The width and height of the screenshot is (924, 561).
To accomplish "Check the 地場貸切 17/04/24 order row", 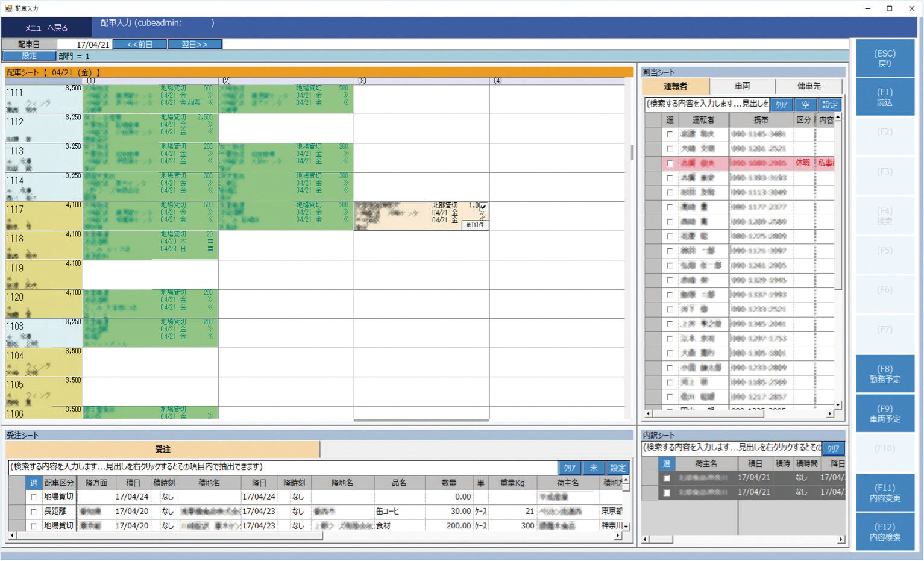I will coord(33,497).
